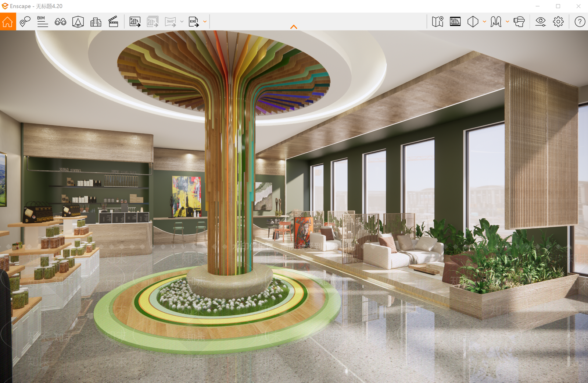Click the Enscape logo in title bar
Viewport: 588px width, 383px height.
pyautogui.click(x=5, y=6)
